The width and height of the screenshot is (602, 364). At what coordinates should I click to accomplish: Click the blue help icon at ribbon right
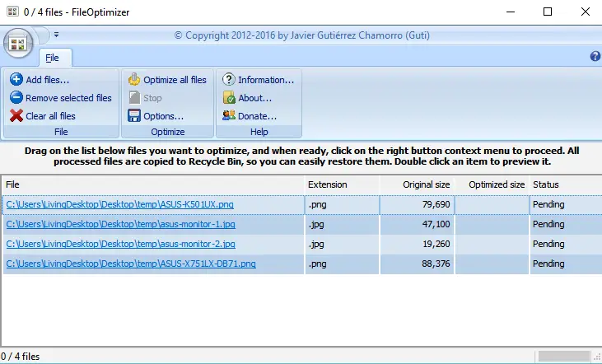point(595,57)
